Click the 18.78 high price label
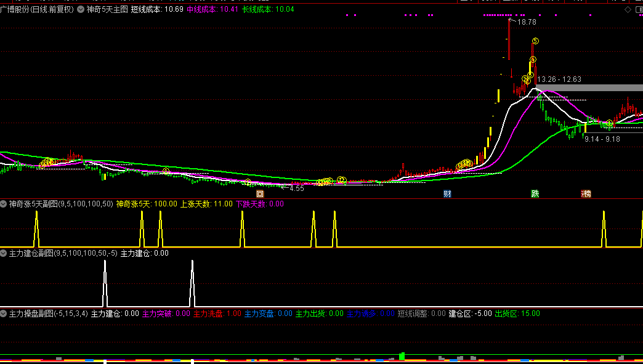 (527, 22)
